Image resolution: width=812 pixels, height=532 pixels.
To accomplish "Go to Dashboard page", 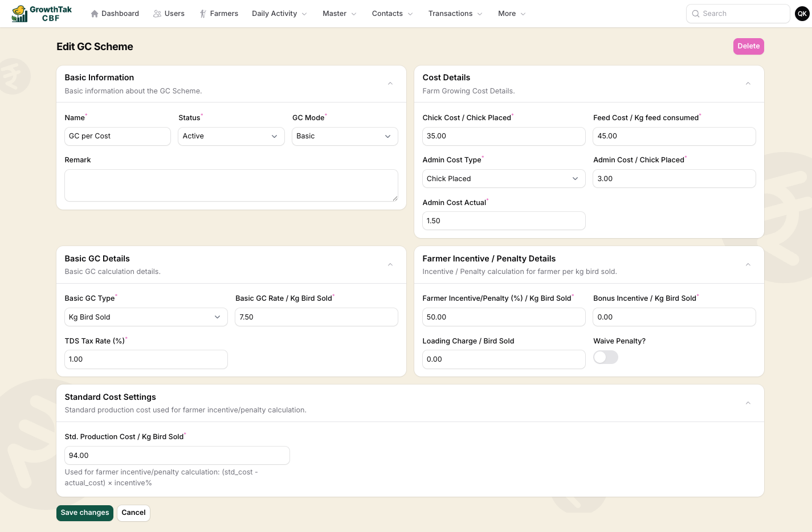I will 115,14.
